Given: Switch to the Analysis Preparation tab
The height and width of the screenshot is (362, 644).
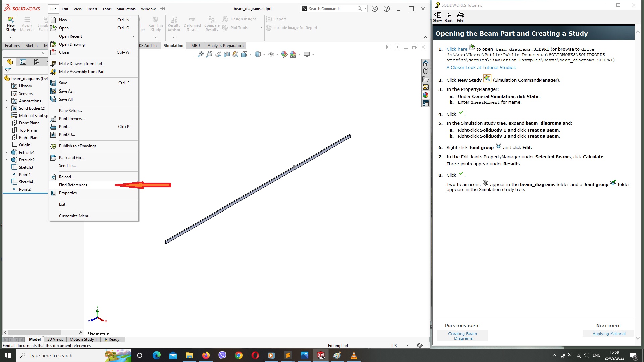Looking at the screenshot, I should [225, 46].
